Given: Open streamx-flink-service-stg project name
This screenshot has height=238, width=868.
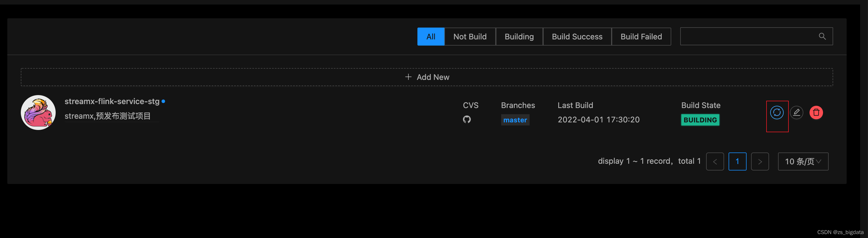Looking at the screenshot, I should coord(112,102).
